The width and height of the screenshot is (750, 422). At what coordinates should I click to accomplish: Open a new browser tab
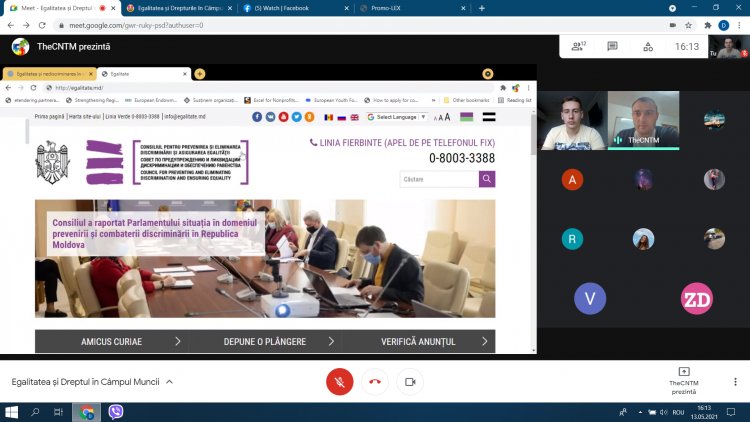[482, 8]
